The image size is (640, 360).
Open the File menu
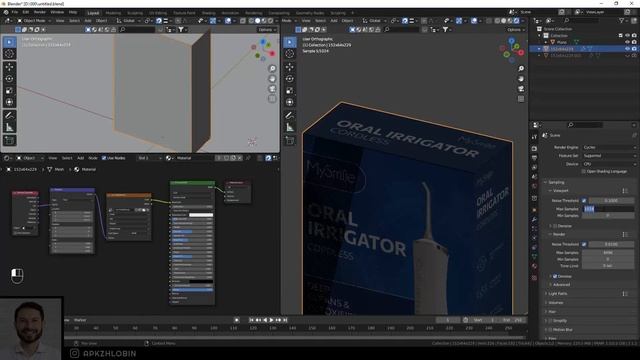coord(15,12)
